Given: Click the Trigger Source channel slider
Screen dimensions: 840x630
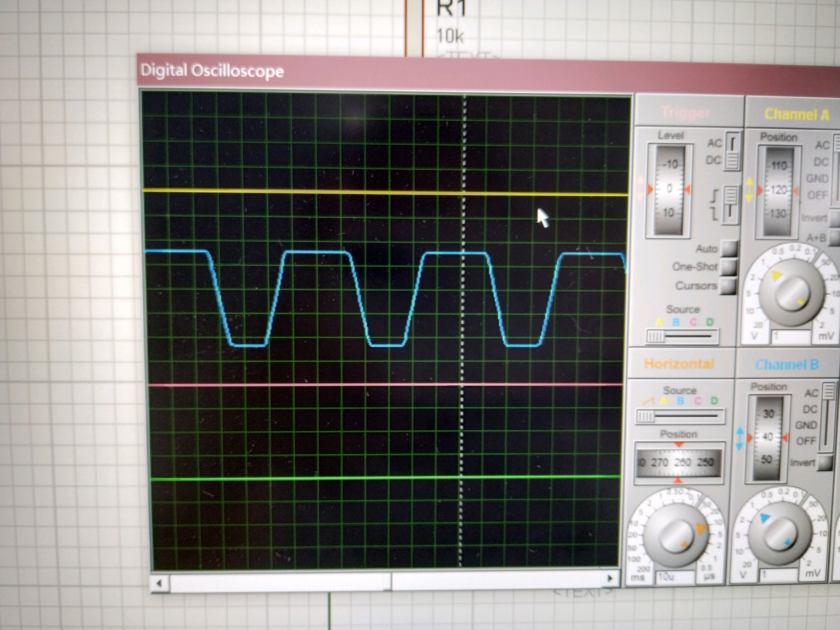Looking at the screenshot, I should point(682,336).
